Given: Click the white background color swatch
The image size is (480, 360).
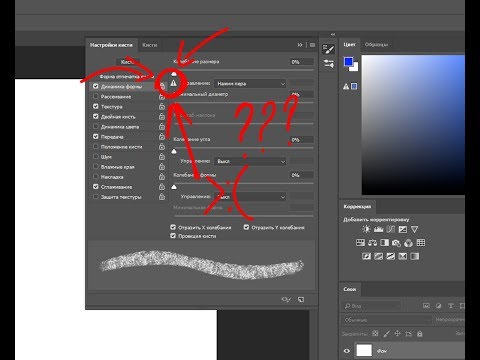Looking at the screenshot, I should pos(355,68).
